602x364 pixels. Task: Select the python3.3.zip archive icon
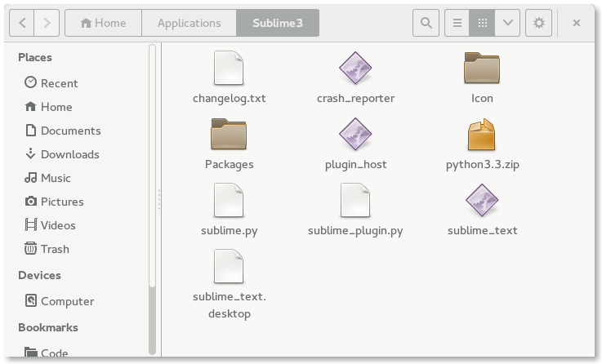pyautogui.click(x=482, y=134)
